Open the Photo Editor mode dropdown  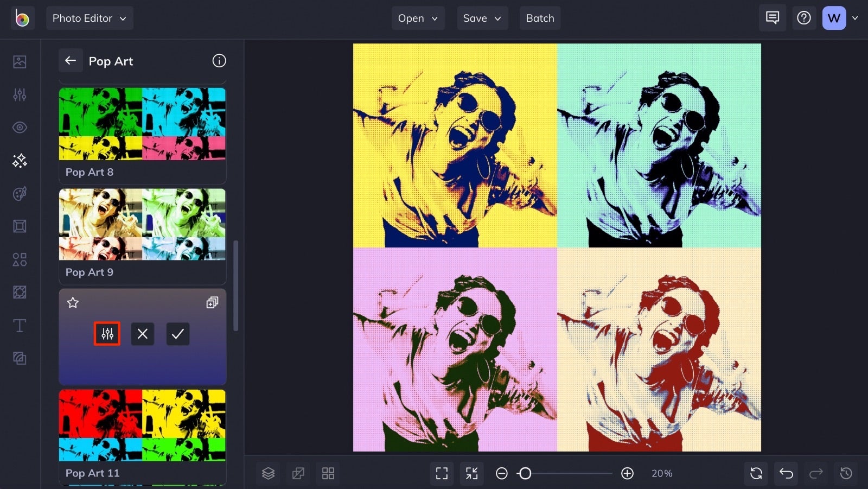pyautogui.click(x=89, y=17)
